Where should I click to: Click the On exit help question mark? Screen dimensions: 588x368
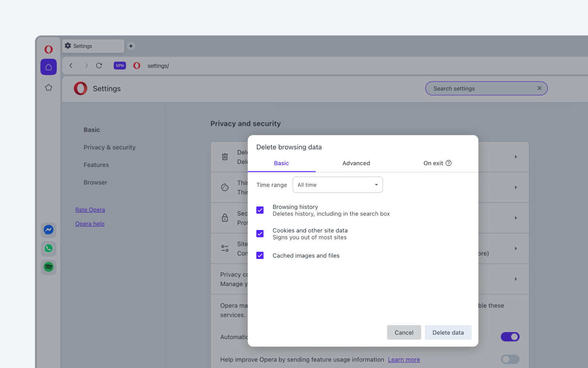448,163
